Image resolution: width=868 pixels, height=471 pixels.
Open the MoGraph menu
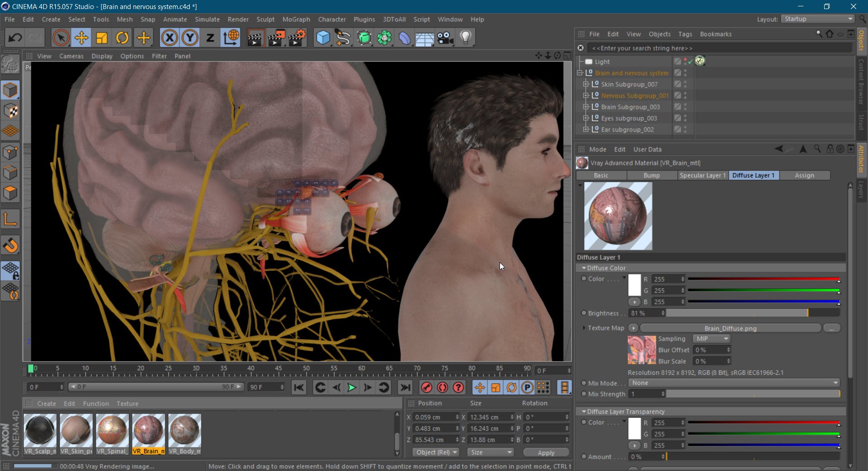tap(296, 19)
